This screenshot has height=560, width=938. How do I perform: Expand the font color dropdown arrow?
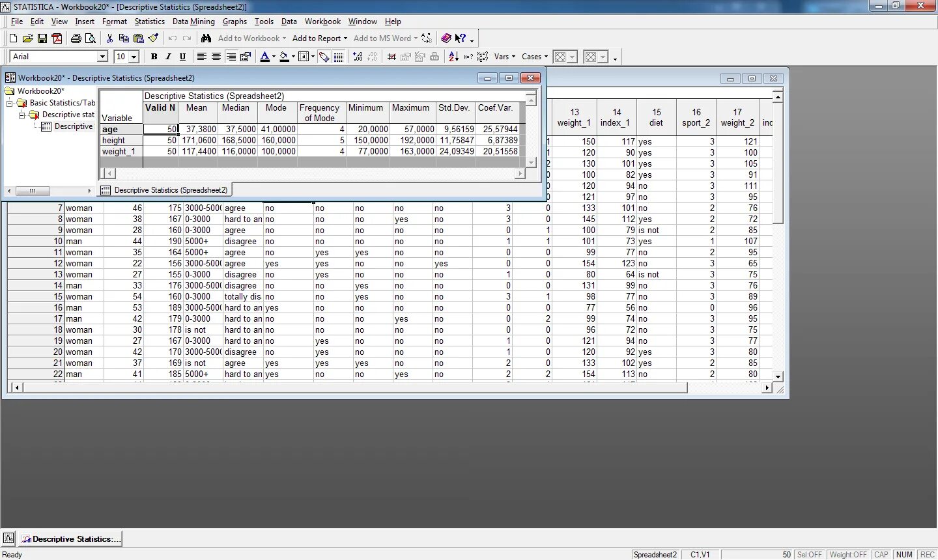click(x=274, y=57)
